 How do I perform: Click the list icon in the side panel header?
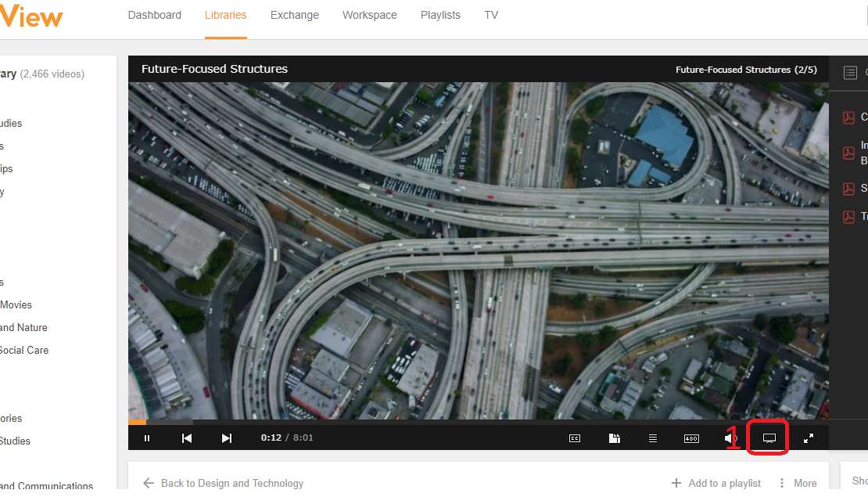pyautogui.click(x=851, y=73)
